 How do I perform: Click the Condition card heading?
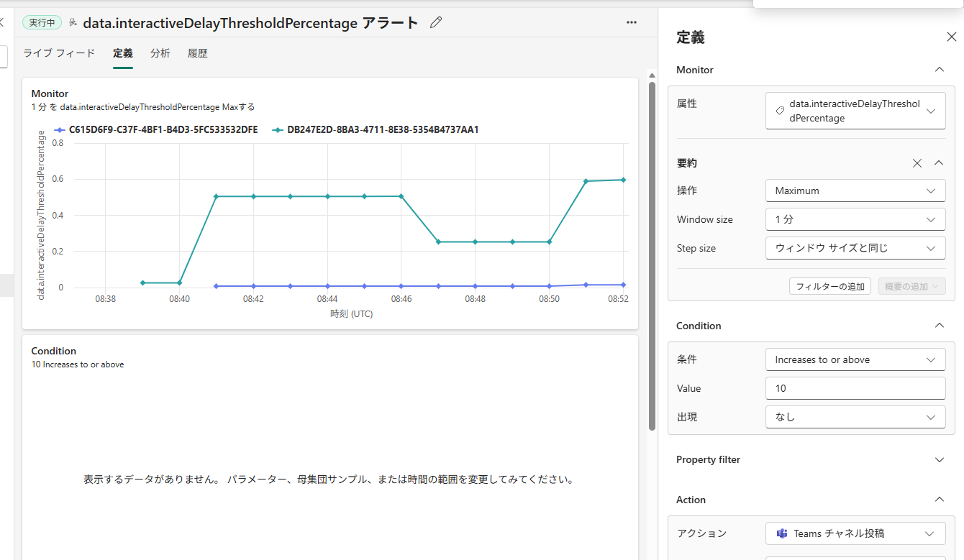tap(54, 351)
